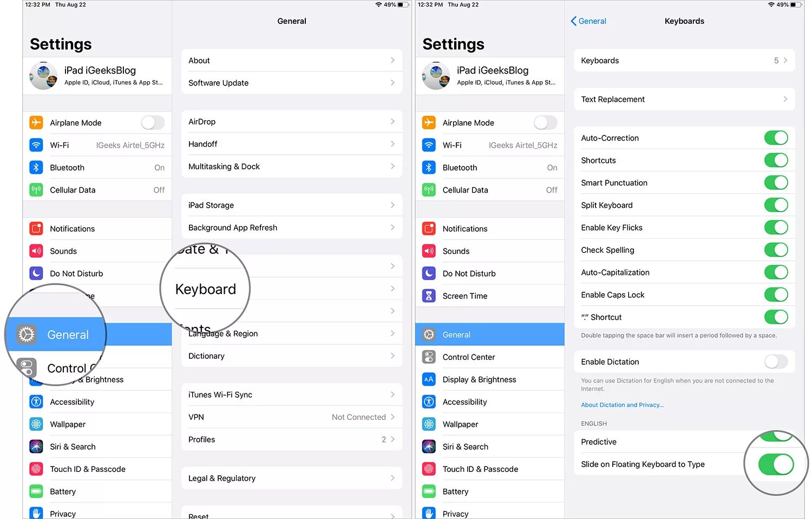Turn on Enable Dictation switch
This screenshot has height=519, width=812.
point(776,362)
